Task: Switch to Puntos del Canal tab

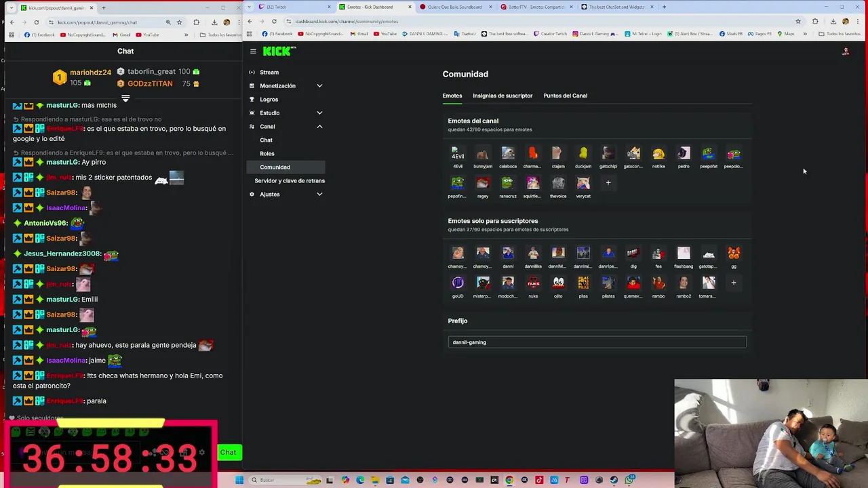Action: click(565, 96)
